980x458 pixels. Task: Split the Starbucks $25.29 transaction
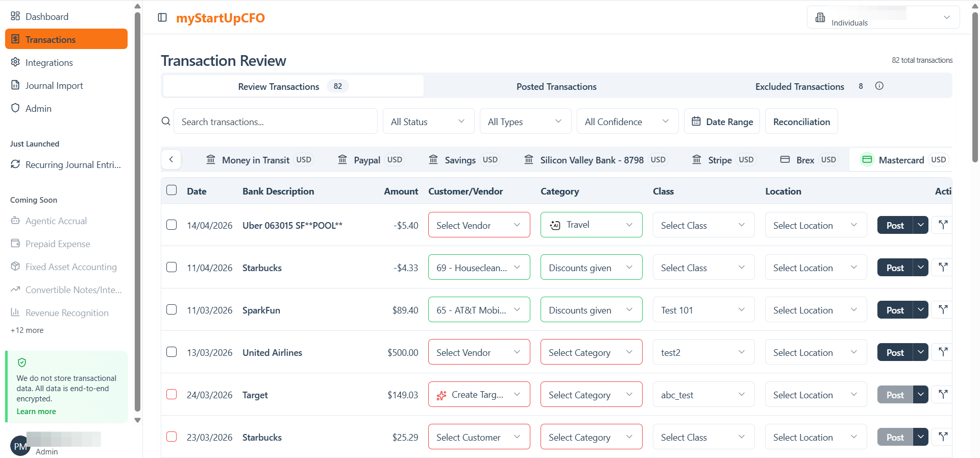[x=943, y=437]
